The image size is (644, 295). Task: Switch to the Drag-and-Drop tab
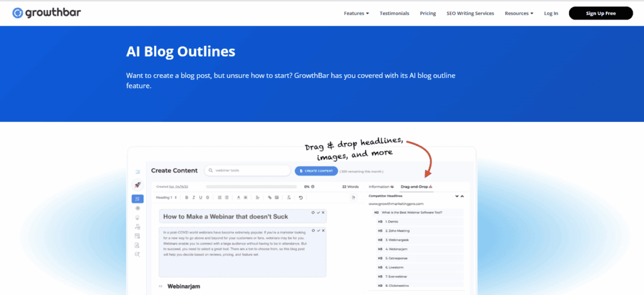point(417,187)
